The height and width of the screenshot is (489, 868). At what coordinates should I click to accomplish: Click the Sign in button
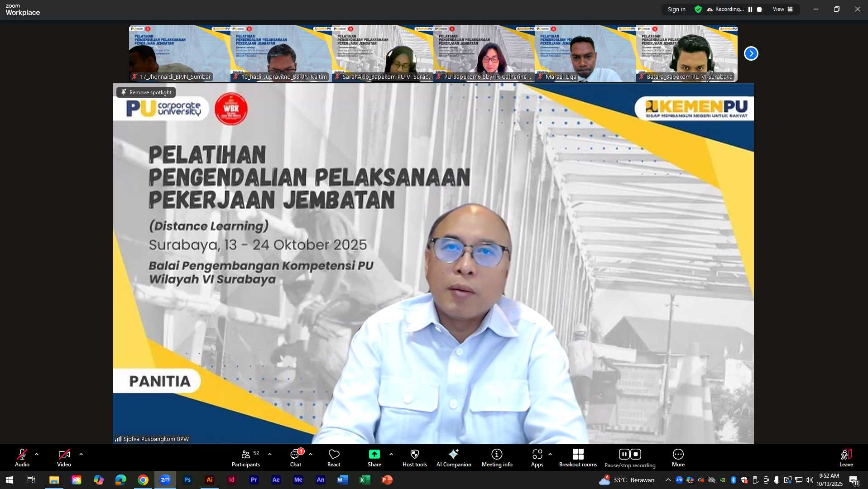coord(676,9)
